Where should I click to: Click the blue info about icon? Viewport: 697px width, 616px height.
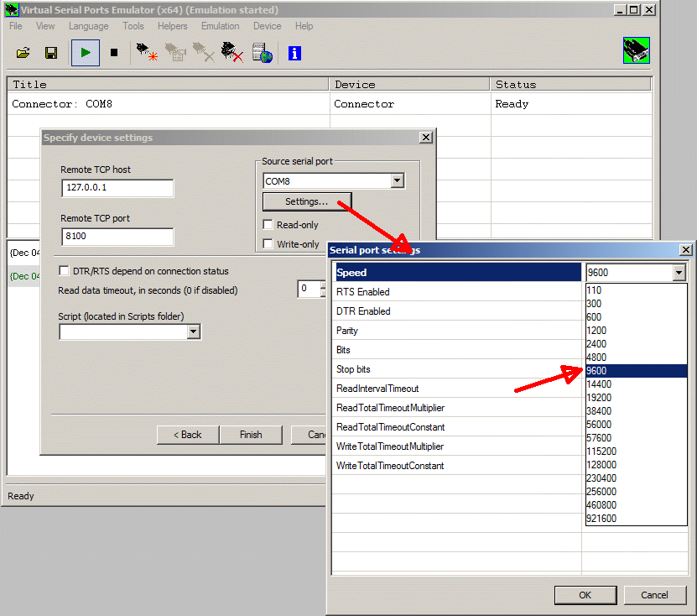(294, 54)
